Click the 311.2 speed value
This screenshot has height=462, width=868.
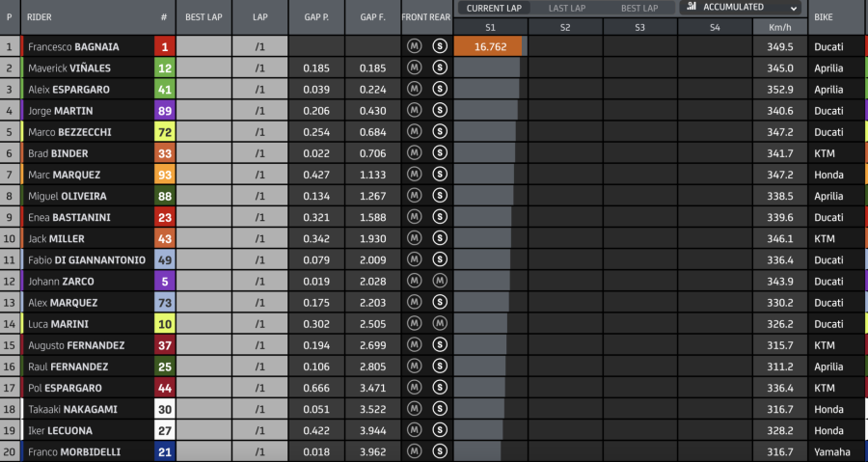(779, 367)
